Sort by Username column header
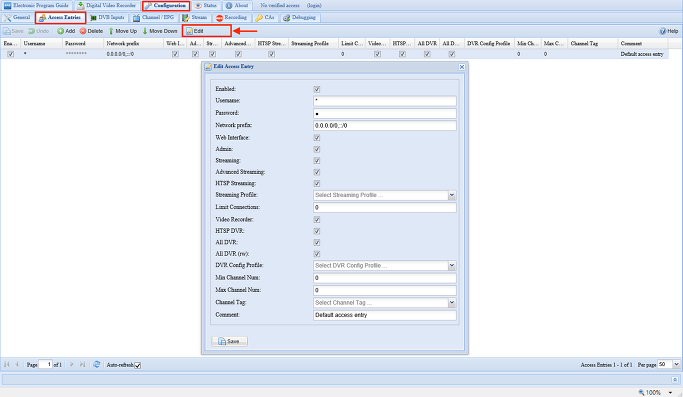The image size is (683, 397). click(x=41, y=44)
